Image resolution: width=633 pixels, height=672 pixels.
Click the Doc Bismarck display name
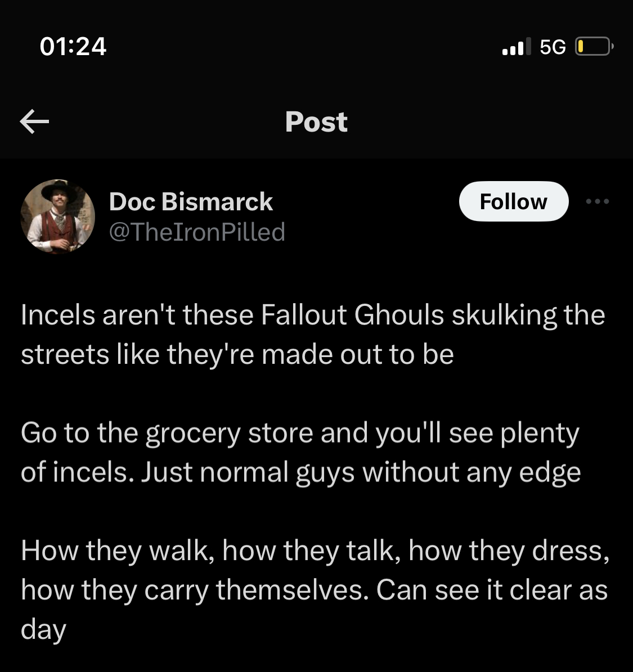coord(191,201)
